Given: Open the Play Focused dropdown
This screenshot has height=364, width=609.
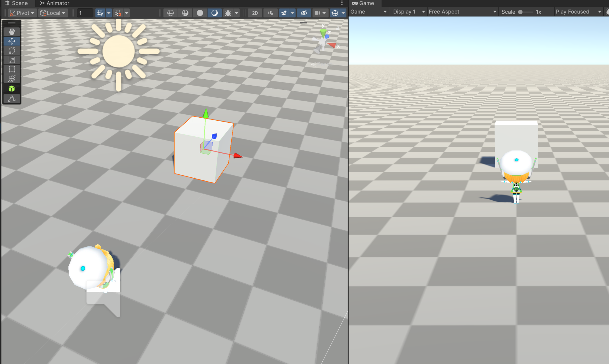Looking at the screenshot, I should (x=578, y=12).
